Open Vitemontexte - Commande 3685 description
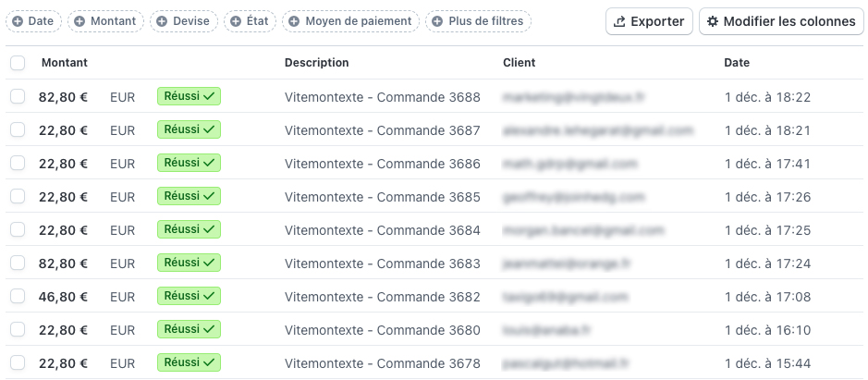 pos(383,197)
